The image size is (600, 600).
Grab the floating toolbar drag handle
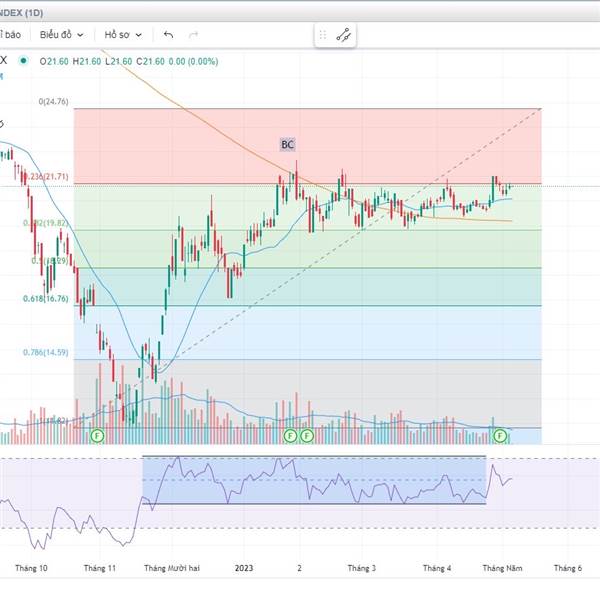323,35
